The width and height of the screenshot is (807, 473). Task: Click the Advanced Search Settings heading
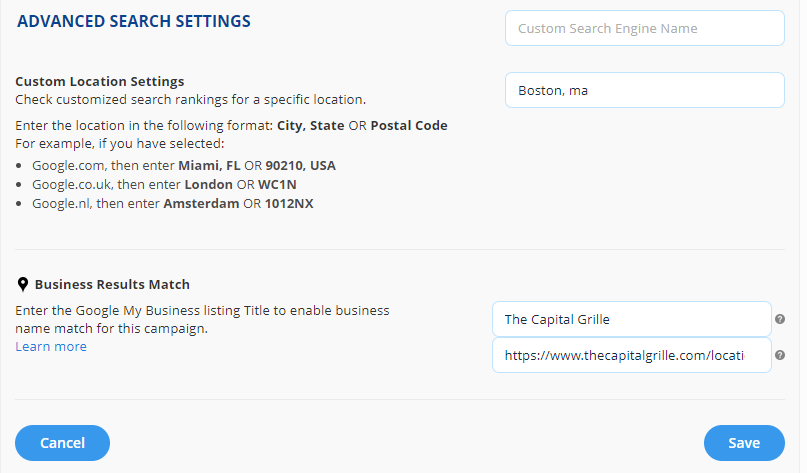click(134, 21)
